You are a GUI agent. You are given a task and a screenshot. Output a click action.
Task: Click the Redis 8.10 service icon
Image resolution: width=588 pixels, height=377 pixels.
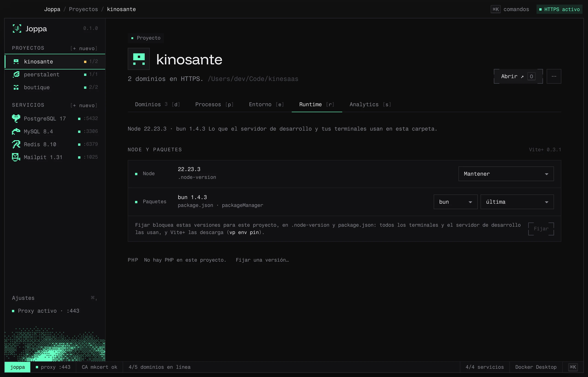[x=16, y=144]
